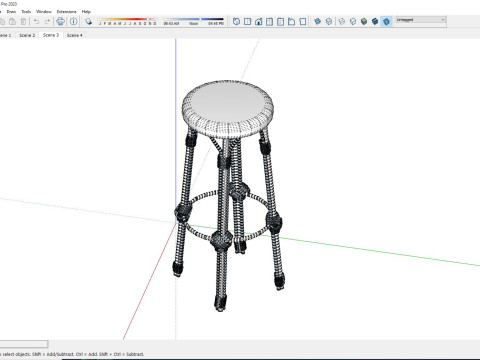Click the "06:43 AM" time label
The width and height of the screenshot is (480, 360).
point(171,24)
